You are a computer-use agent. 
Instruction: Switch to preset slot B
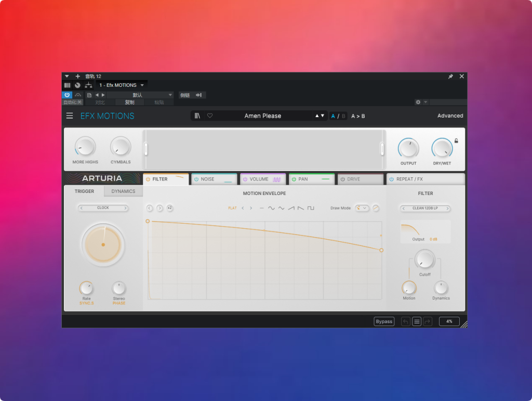point(343,116)
